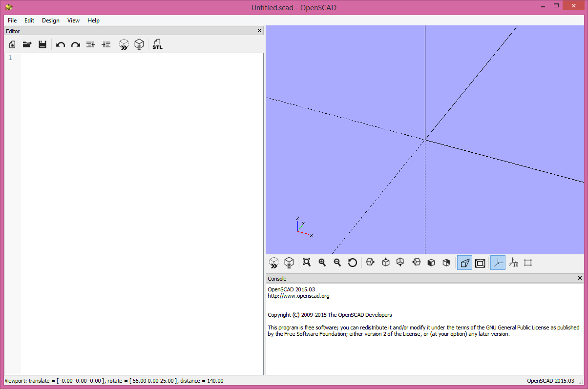Click into the code editor text area

(x=142, y=214)
